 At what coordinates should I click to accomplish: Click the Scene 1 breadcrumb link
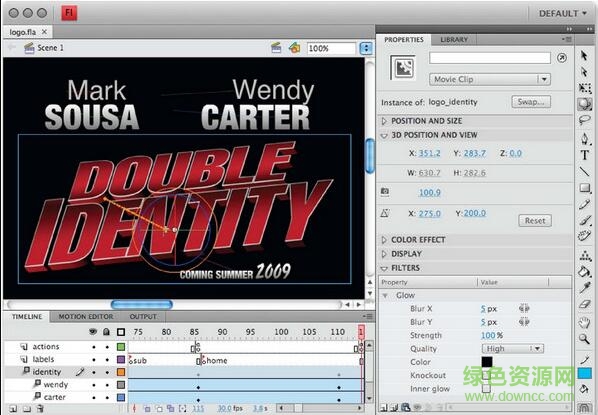(50, 48)
